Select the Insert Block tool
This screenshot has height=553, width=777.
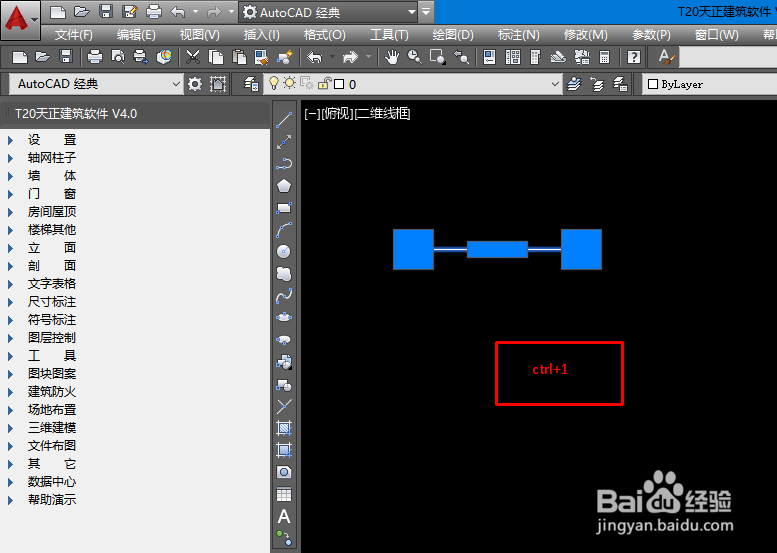pos(284,362)
